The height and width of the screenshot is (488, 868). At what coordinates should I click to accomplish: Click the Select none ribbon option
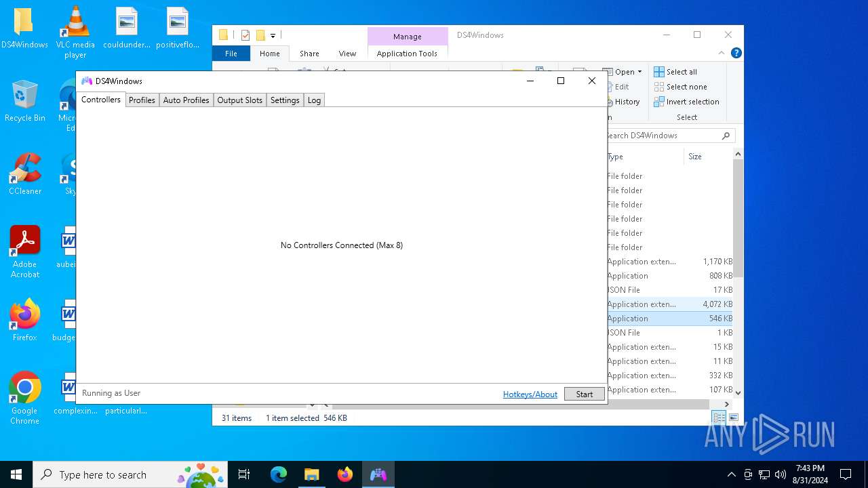(680, 87)
